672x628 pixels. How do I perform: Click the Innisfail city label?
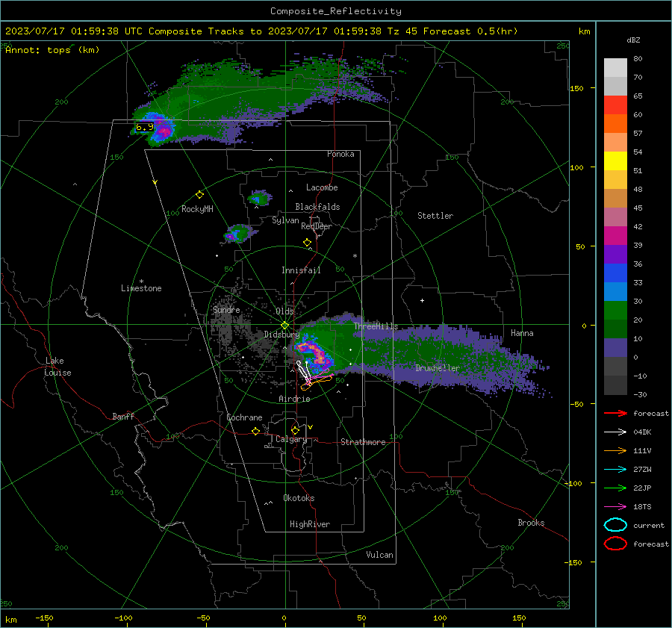(301, 270)
